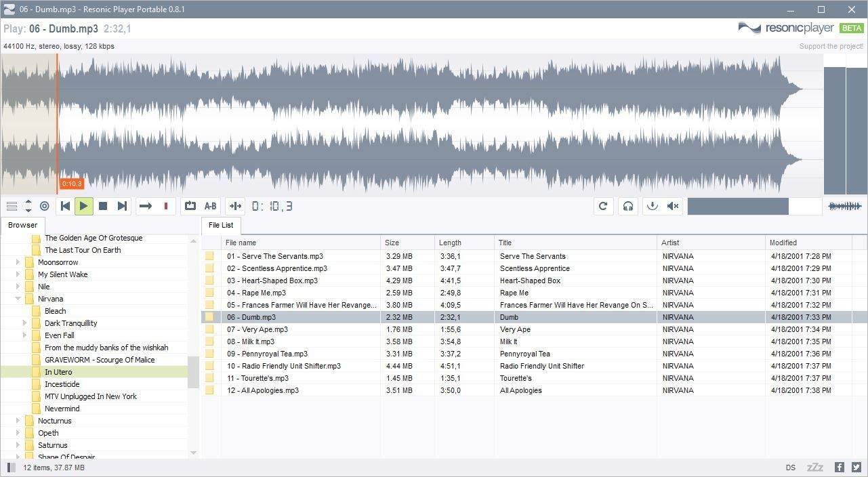Toggle the right-arrow play-through mode icon
This screenshot has width=868, height=477.
pos(145,206)
